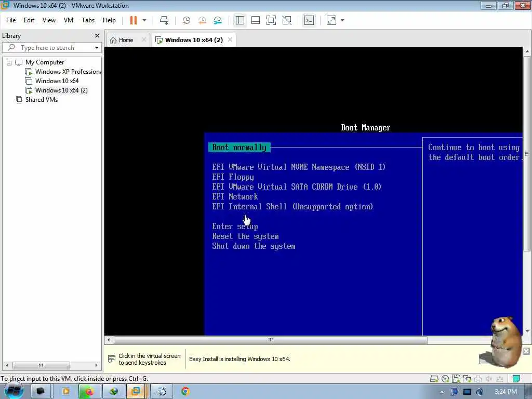Click the USB controller status icon
Viewport: 532px width, 399px height.
click(x=500, y=379)
